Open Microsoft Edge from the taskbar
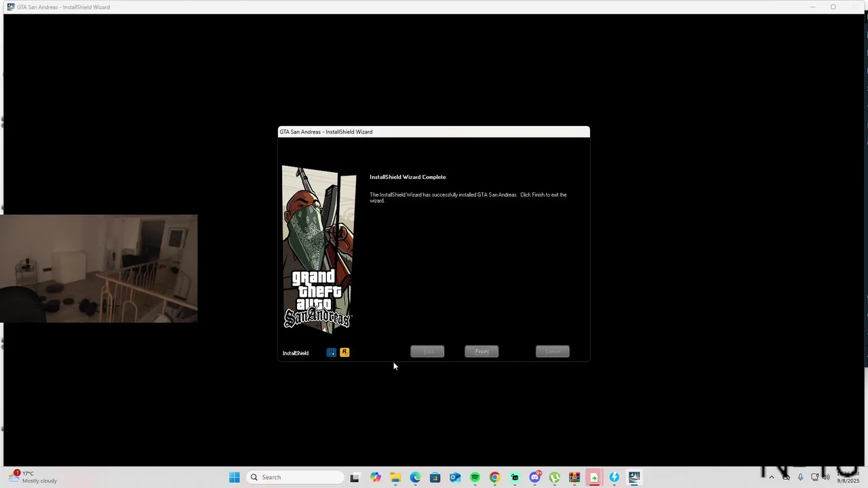 click(415, 477)
